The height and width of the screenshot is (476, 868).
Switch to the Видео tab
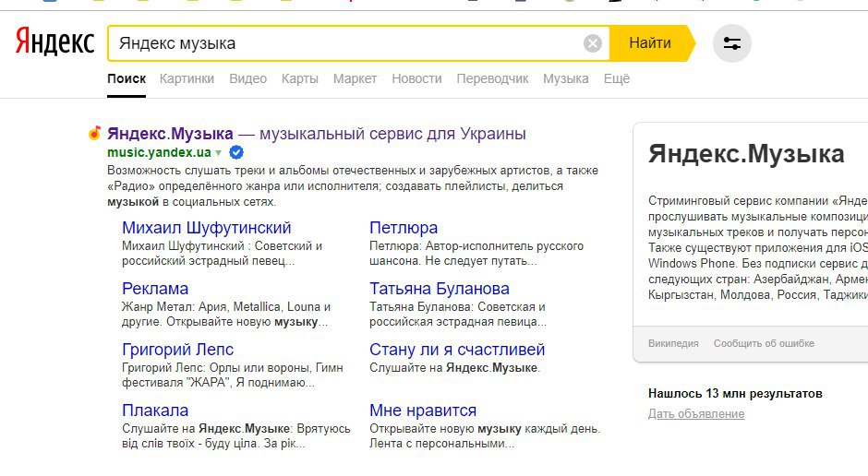pyautogui.click(x=248, y=78)
